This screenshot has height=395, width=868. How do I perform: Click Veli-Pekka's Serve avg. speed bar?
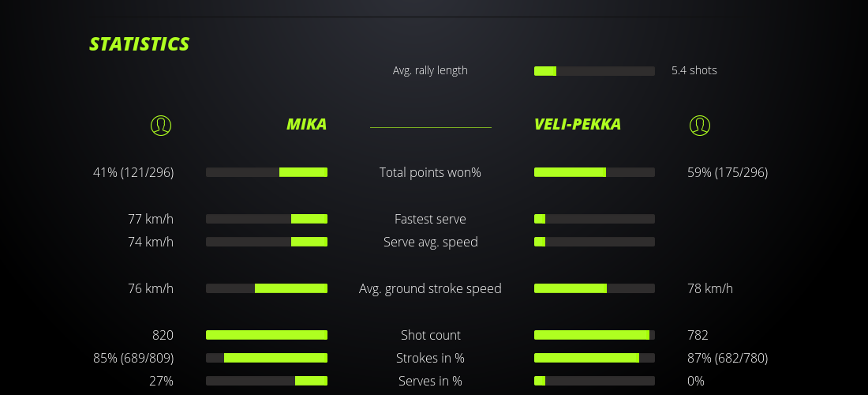click(594, 242)
